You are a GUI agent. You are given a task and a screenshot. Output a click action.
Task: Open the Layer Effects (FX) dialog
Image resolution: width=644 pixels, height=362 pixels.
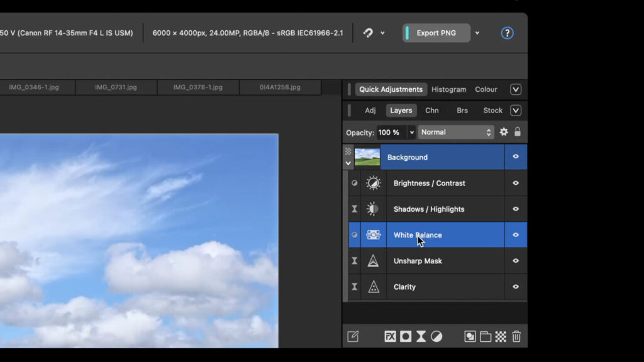coord(390,336)
